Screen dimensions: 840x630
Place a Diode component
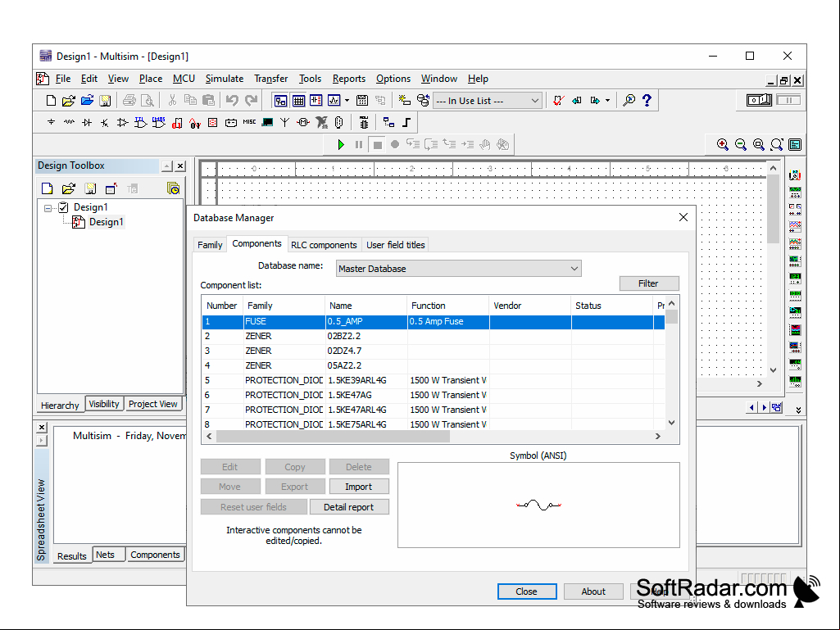pos(87,123)
